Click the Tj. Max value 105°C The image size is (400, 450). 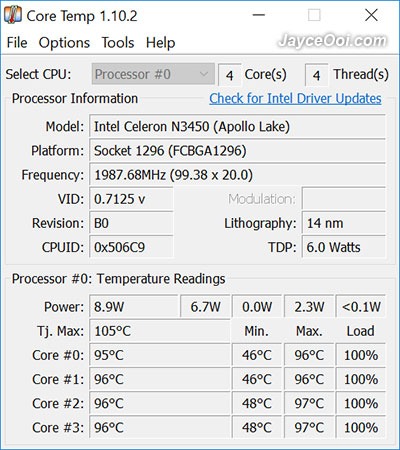(x=160, y=331)
